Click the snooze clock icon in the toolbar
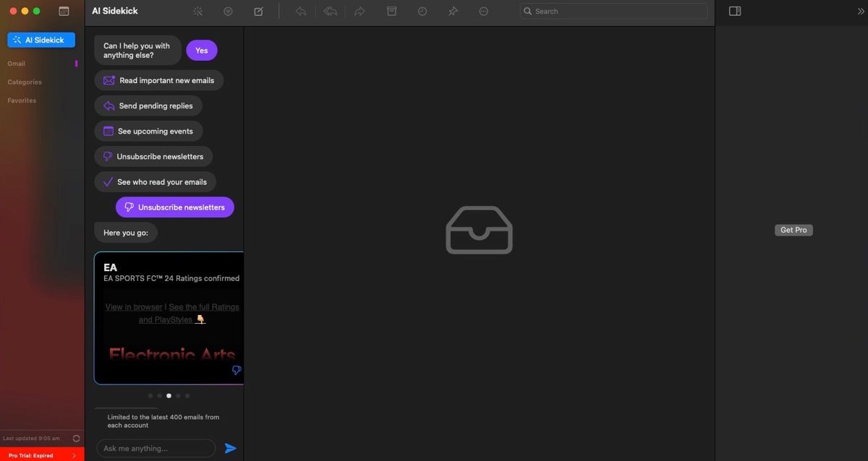This screenshot has height=461, width=868. [422, 11]
